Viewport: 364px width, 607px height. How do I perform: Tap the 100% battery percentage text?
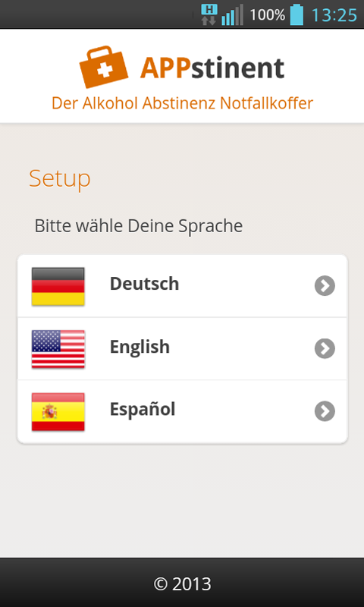[x=267, y=15]
